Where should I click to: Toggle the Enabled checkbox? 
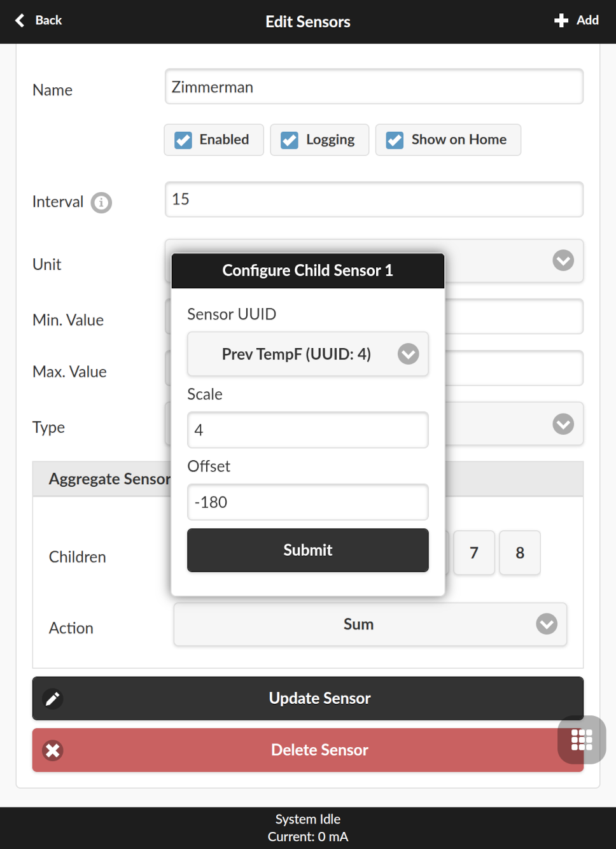coord(183,140)
